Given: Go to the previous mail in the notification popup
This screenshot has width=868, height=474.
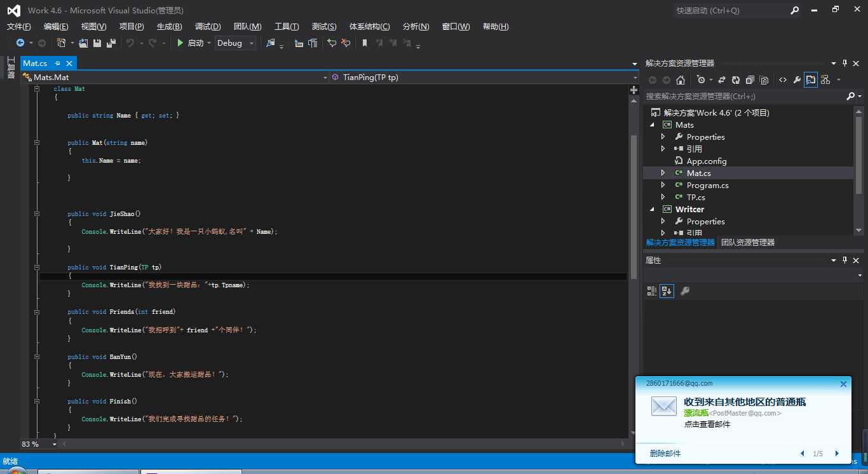Looking at the screenshot, I should click(x=803, y=453).
